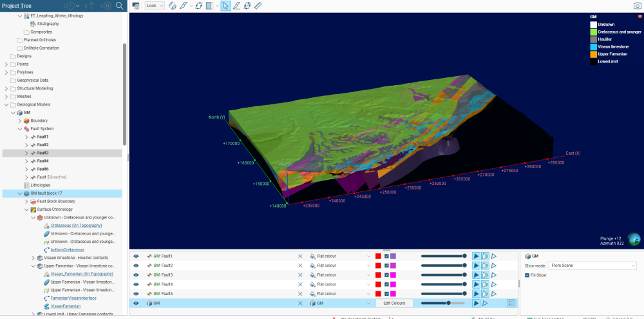Screen dimensions: 644x319
Task: Click the outline play button on GM row
Action: click(x=485, y=304)
